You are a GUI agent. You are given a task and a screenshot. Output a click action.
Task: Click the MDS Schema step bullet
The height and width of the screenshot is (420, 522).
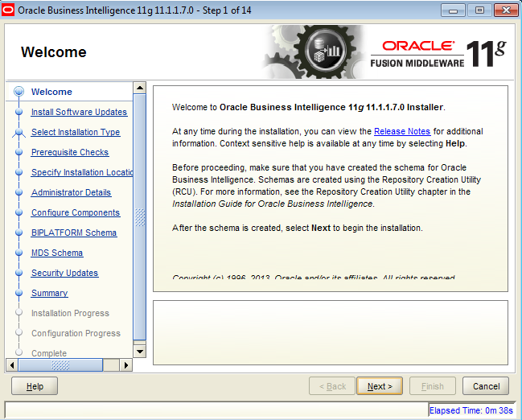click(x=19, y=253)
